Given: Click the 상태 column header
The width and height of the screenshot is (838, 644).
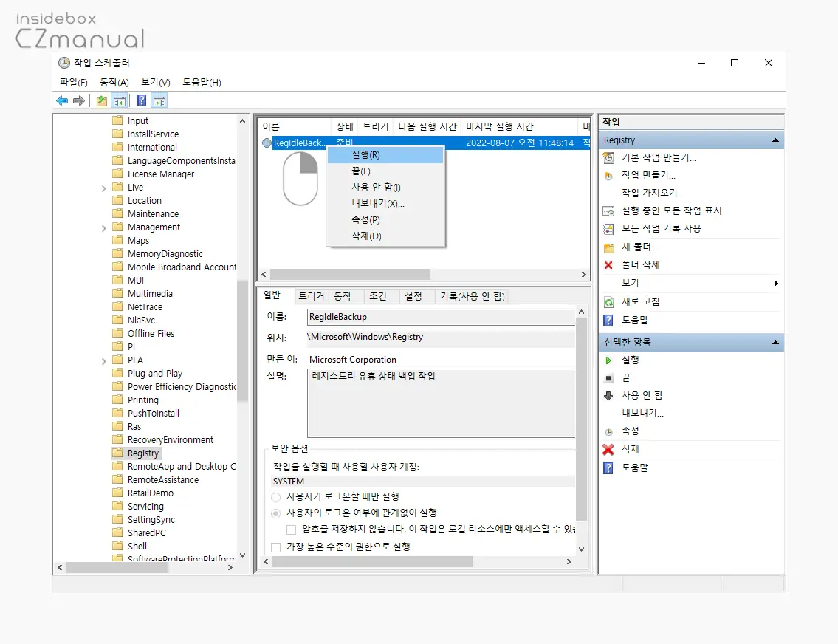Looking at the screenshot, I should 345,126.
